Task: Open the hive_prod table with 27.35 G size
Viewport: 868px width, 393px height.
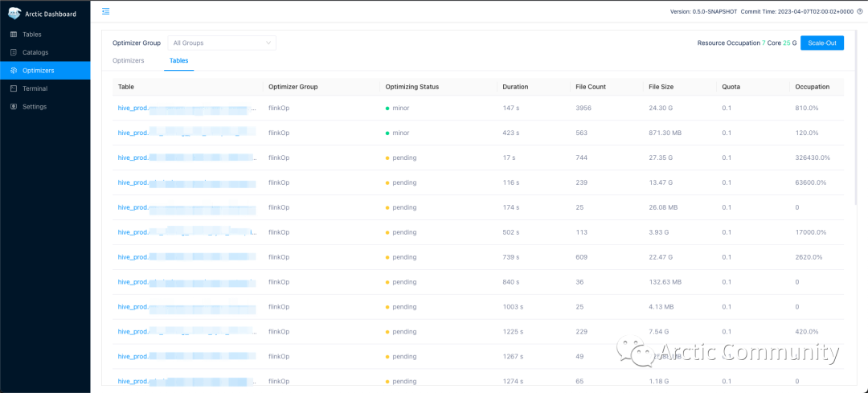Action: [x=187, y=158]
